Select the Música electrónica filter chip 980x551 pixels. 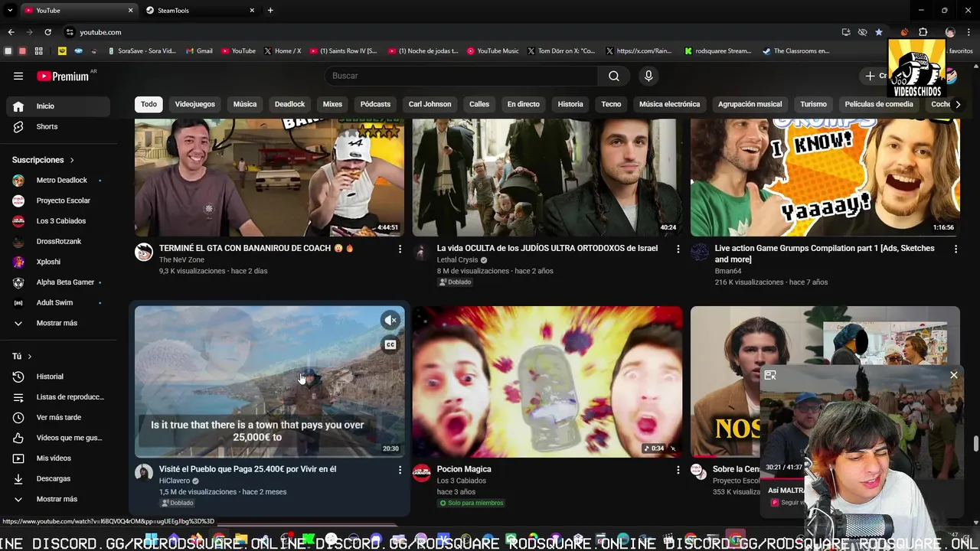pyautogui.click(x=669, y=104)
